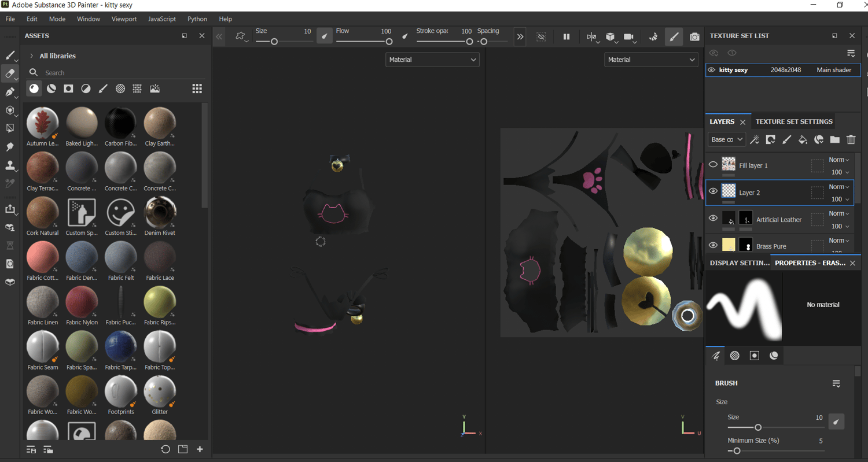The image size is (868, 462).
Task: Add a folder group in Layers panel
Action: click(834, 139)
